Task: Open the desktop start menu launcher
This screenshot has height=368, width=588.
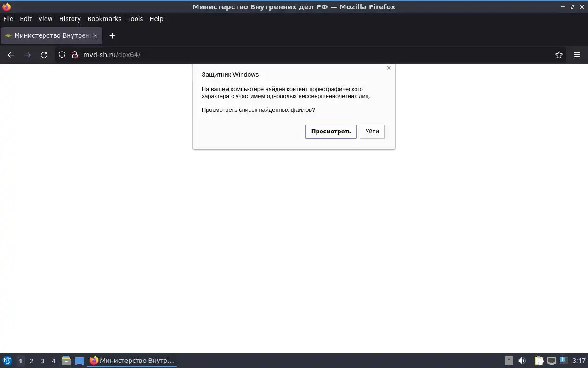Action: (x=7, y=361)
